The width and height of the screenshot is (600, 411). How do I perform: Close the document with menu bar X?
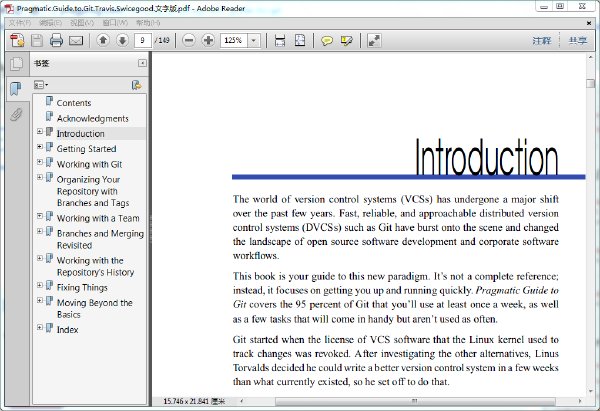tap(589, 23)
